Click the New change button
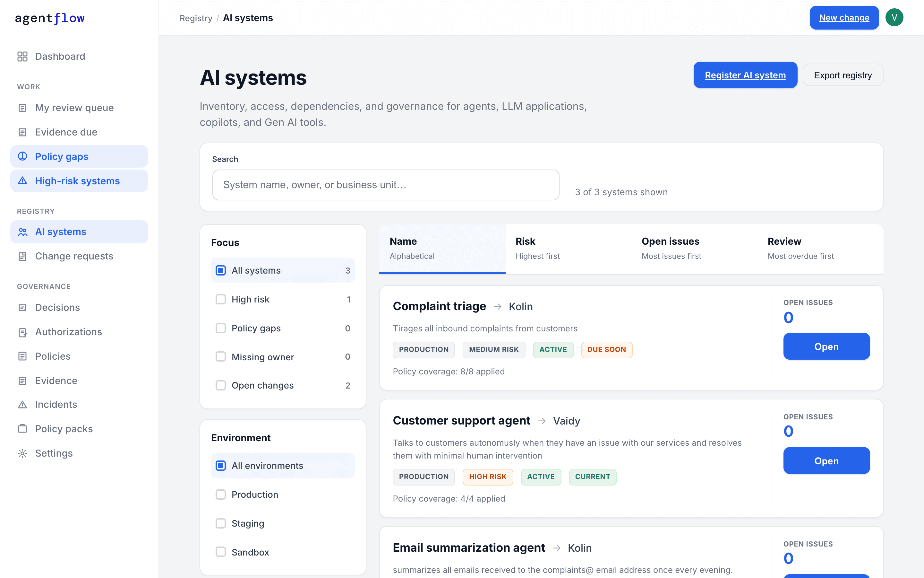This screenshot has width=924, height=578. coord(844,18)
